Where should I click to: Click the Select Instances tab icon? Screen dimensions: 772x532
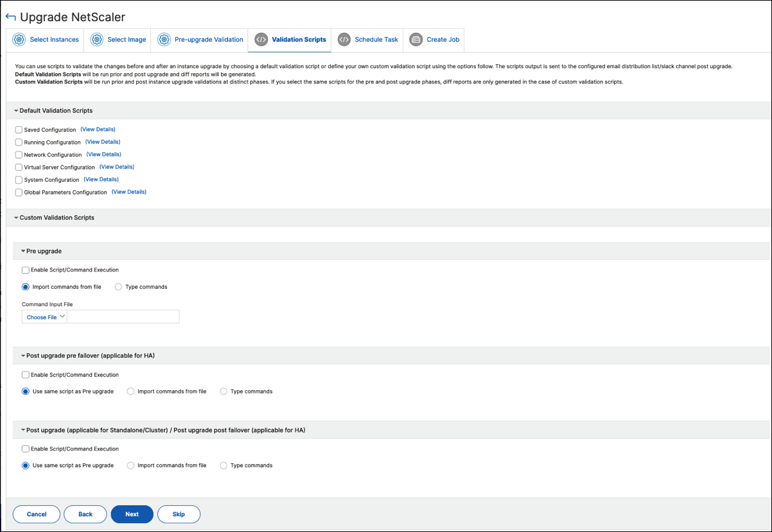click(x=19, y=39)
